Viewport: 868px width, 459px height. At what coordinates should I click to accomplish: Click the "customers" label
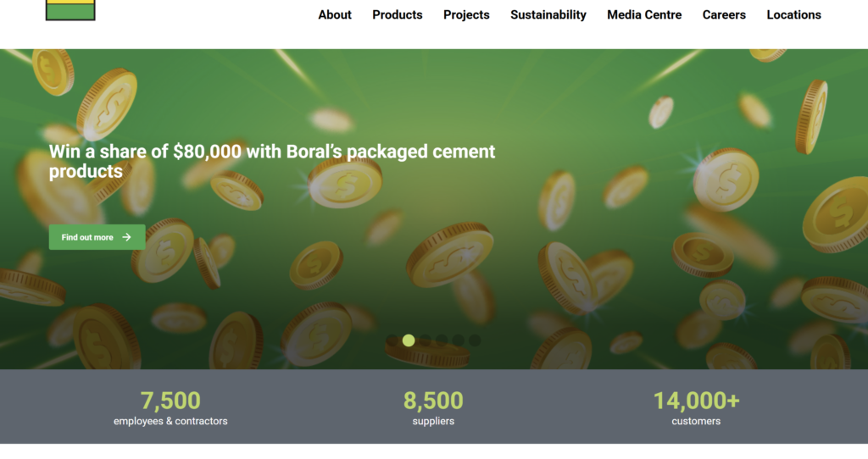[x=697, y=422]
